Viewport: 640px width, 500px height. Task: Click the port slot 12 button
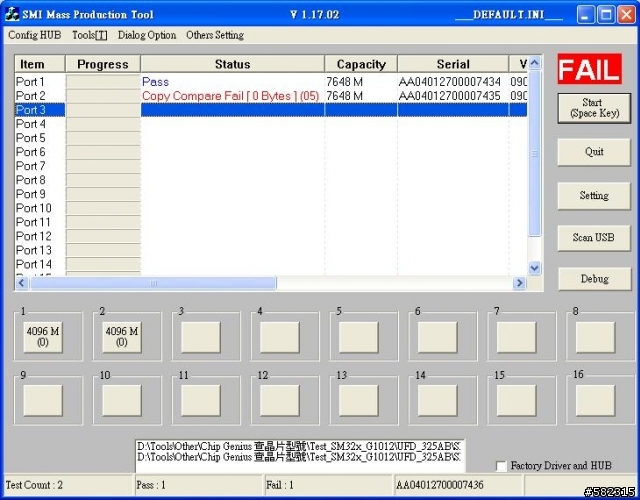point(280,400)
